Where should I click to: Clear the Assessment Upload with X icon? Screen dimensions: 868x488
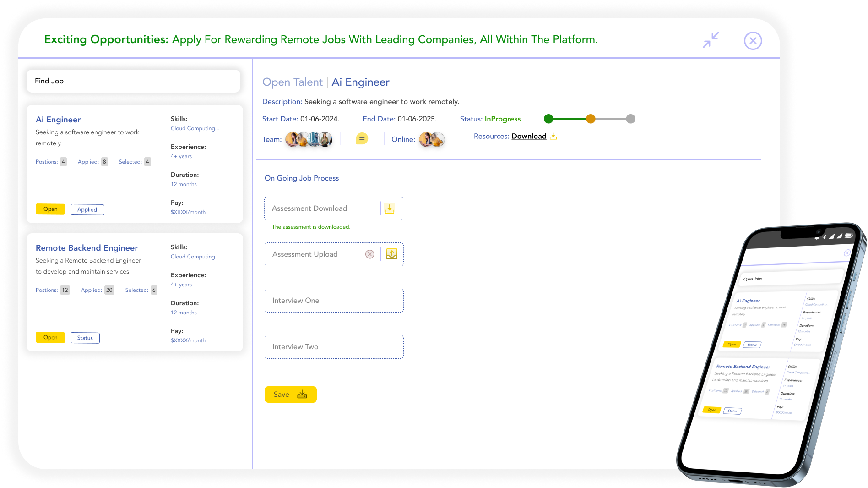(x=370, y=254)
